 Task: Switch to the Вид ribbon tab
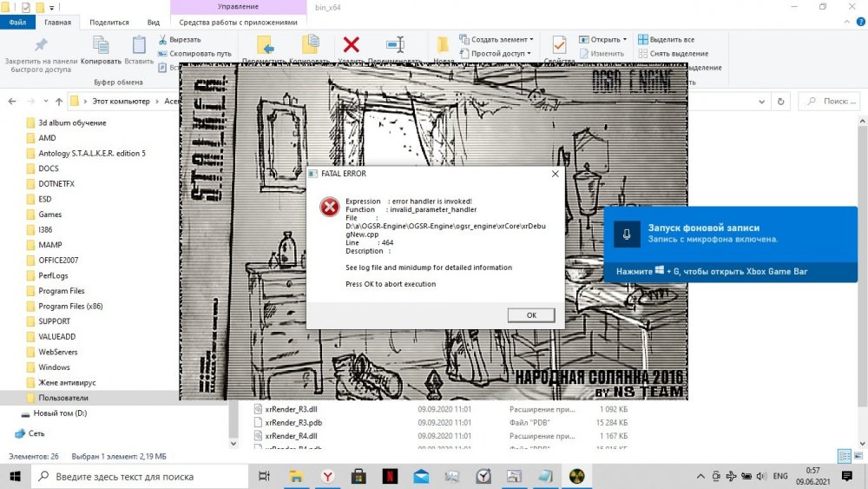click(x=154, y=23)
